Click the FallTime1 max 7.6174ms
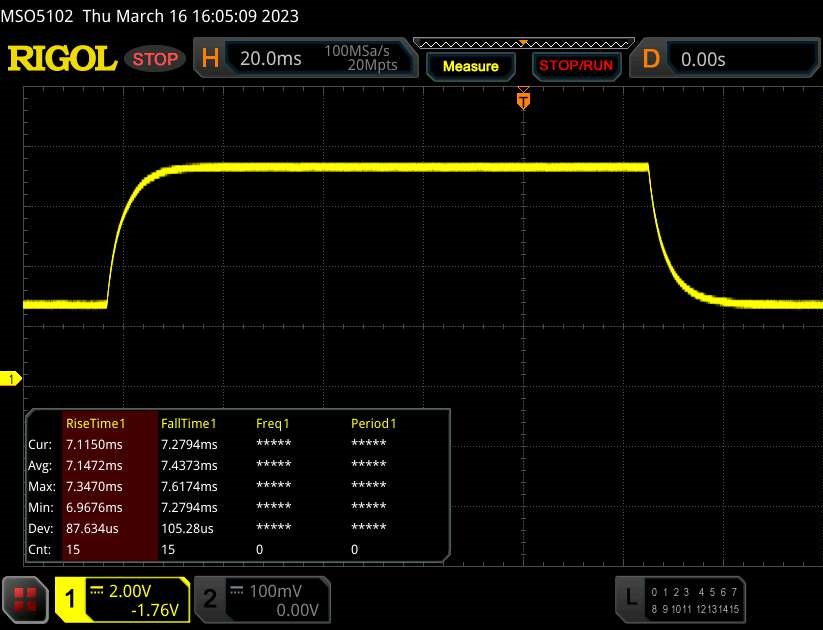 point(189,487)
